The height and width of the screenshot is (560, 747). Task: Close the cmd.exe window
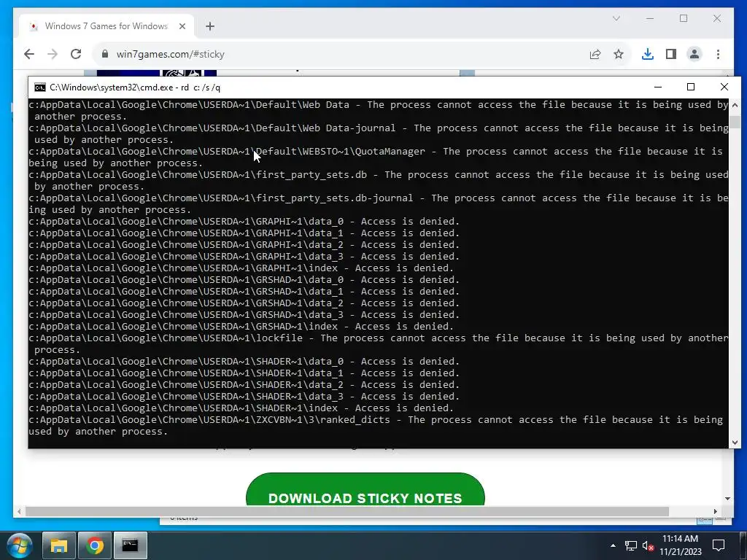click(724, 87)
